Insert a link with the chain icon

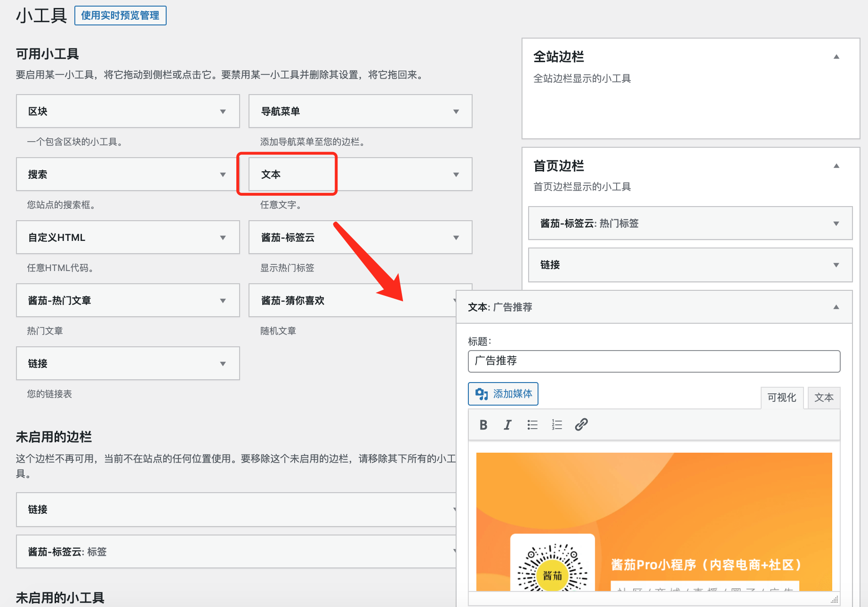(x=581, y=425)
